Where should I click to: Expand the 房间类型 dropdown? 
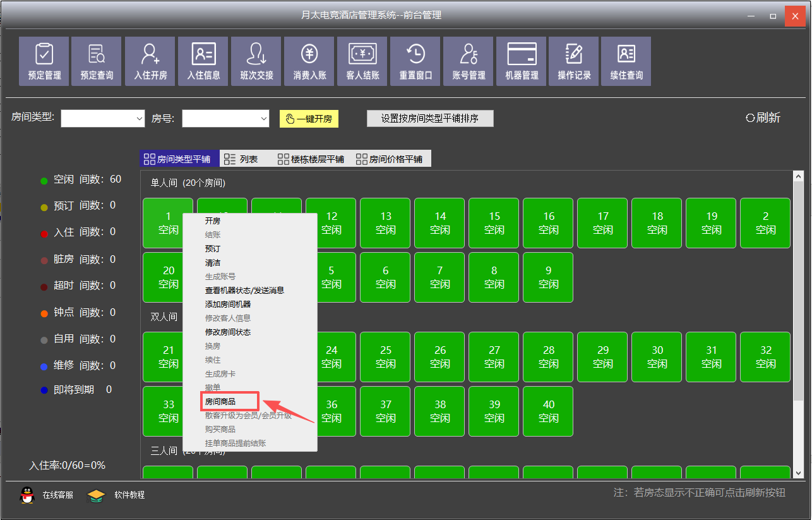point(140,119)
